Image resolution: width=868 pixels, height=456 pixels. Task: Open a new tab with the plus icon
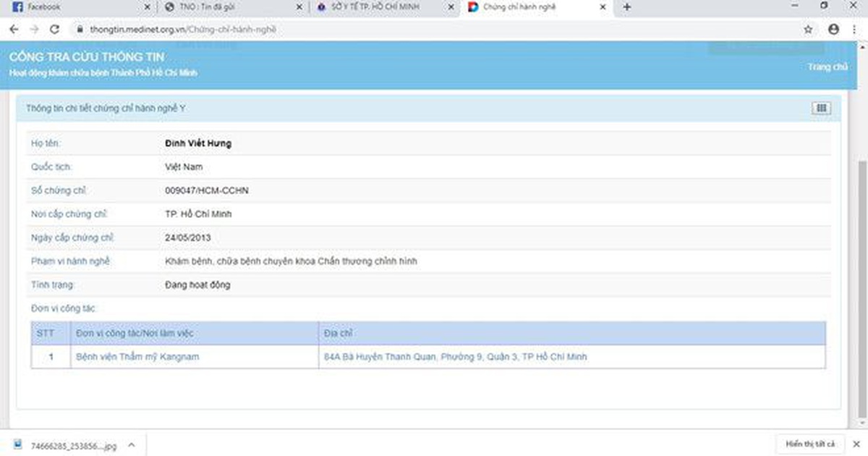click(626, 7)
